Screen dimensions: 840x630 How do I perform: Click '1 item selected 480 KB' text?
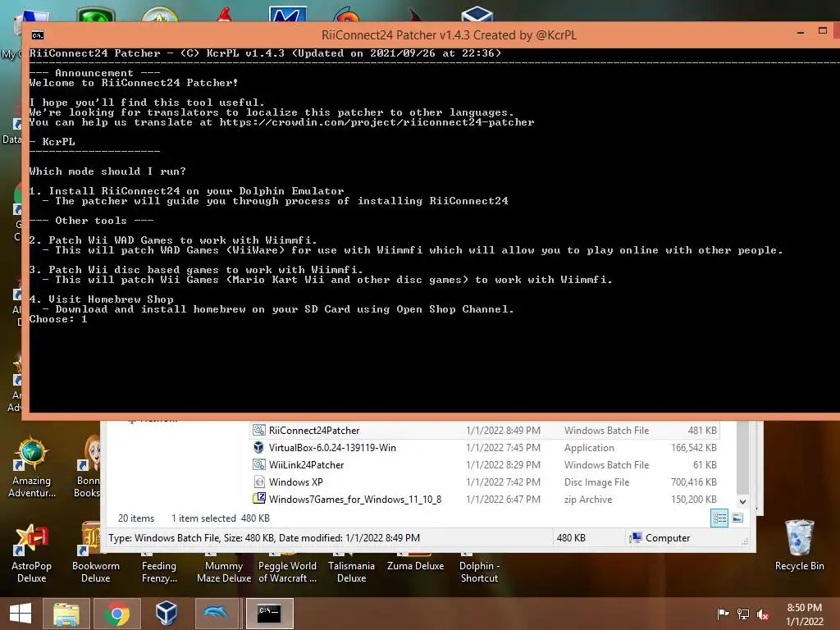[x=221, y=518]
